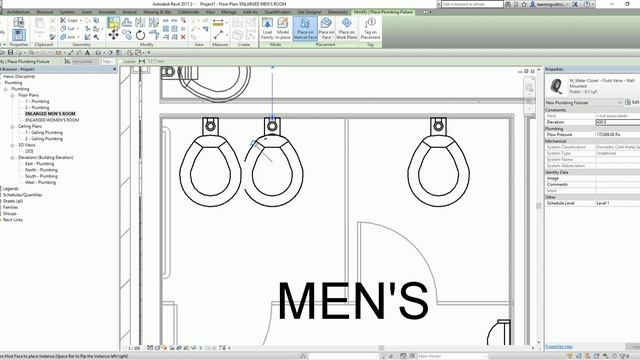
Task: Open the Annotate ribbon tab
Action: (107, 12)
